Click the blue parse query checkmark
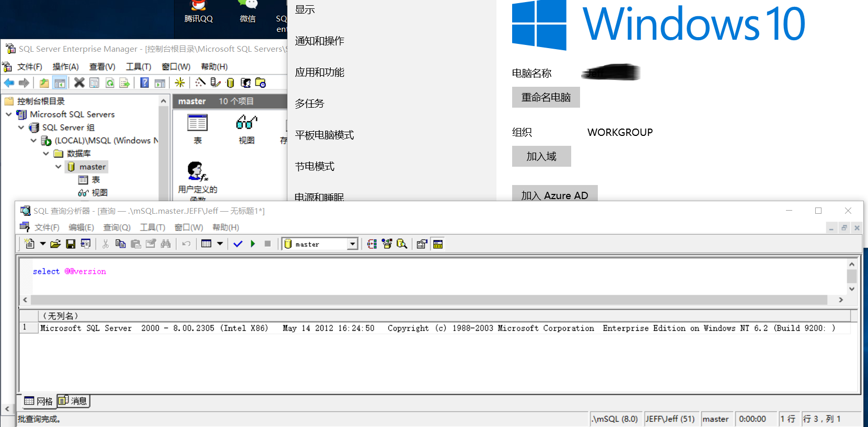The height and width of the screenshot is (427, 868). click(238, 244)
